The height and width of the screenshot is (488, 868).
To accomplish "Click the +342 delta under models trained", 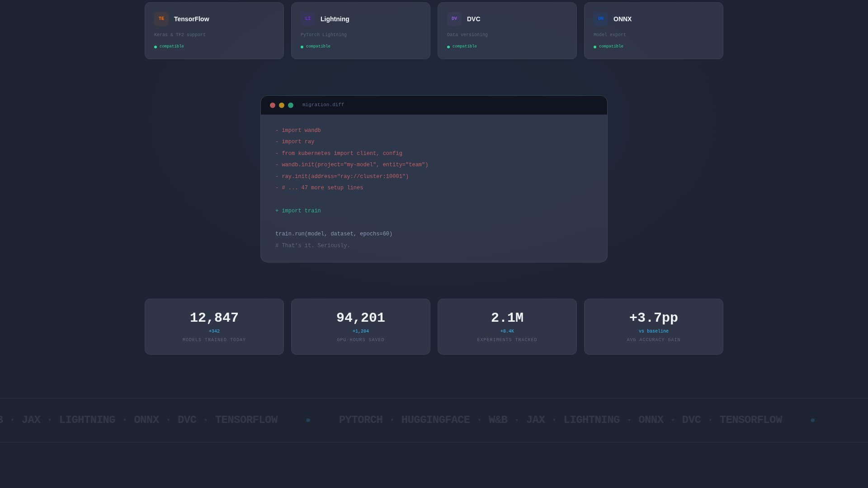I will click(214, 331).
